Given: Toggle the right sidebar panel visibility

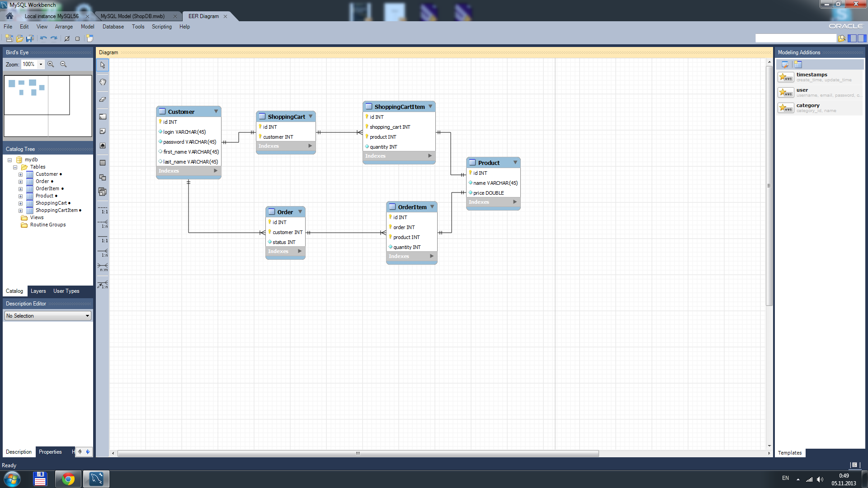Looking at the screenshot, I should pos(862,38).
